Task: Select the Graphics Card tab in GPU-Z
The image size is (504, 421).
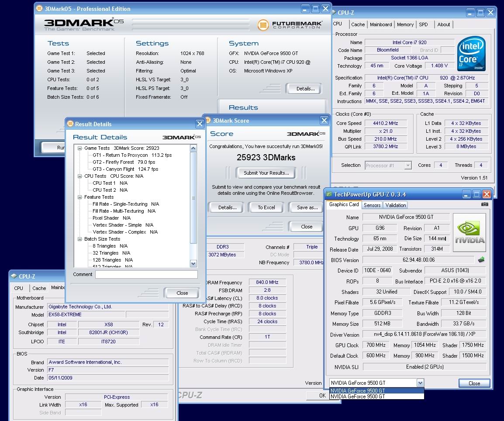Action: (x=344, y=204)
